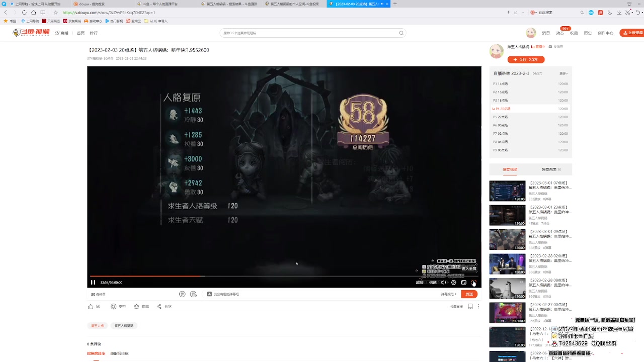
Task: Click the 上传视频 upload button
Action: (x=632, y=33)
